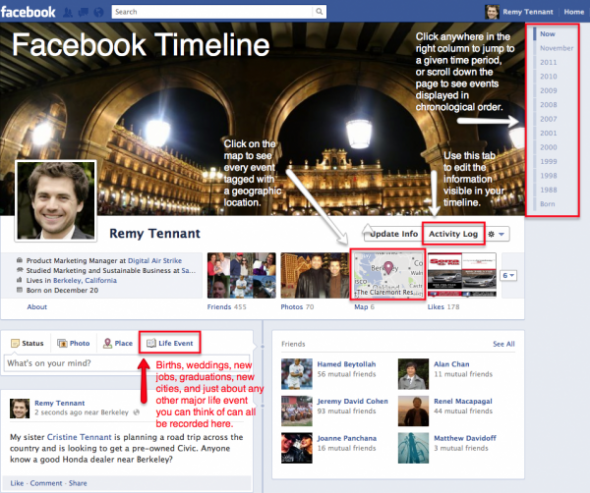Open Hamed Beytollah's profile link
This screenshot has width=590, height=493.
point(347,364)
